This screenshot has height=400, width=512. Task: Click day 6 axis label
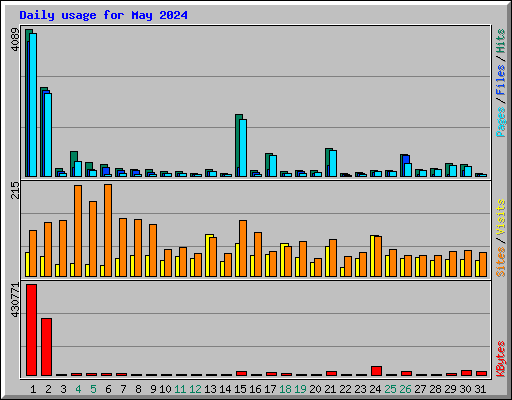(x=108, y=389)
